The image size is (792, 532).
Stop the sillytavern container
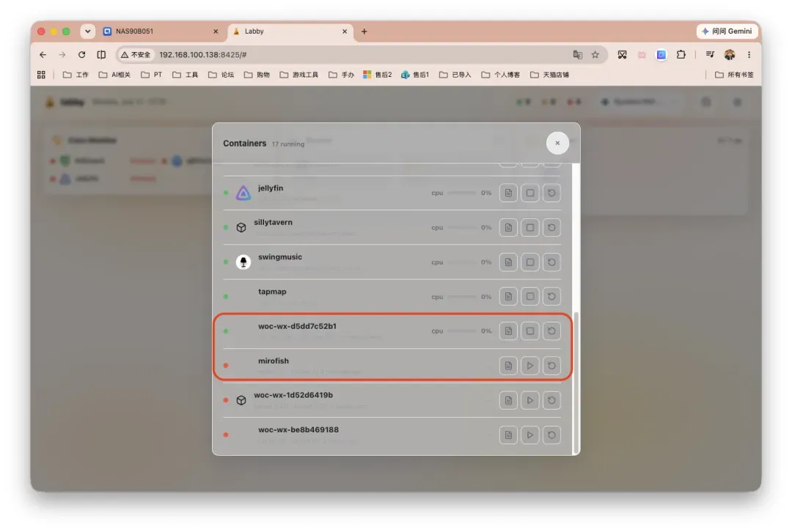tap(530, 228)
